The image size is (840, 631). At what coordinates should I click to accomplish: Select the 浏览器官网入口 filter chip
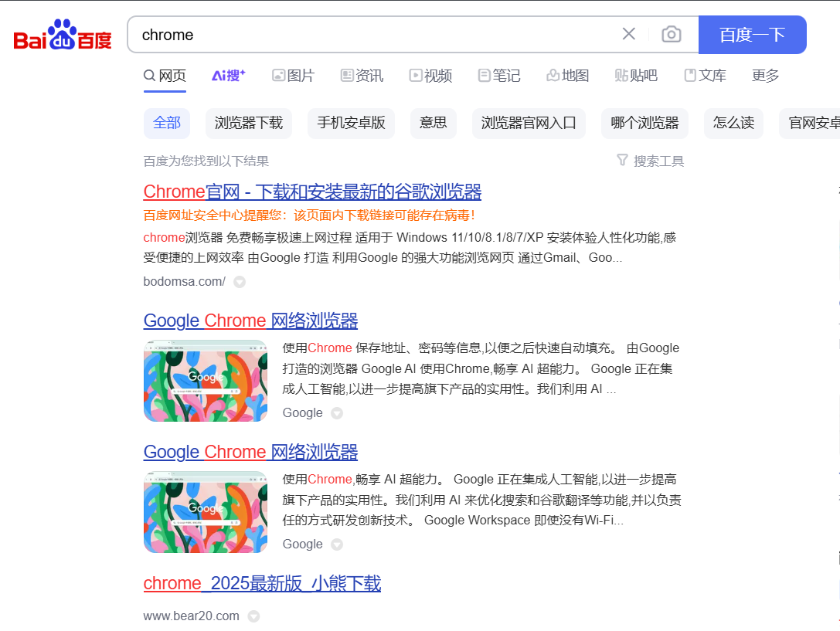click(529, 123)
